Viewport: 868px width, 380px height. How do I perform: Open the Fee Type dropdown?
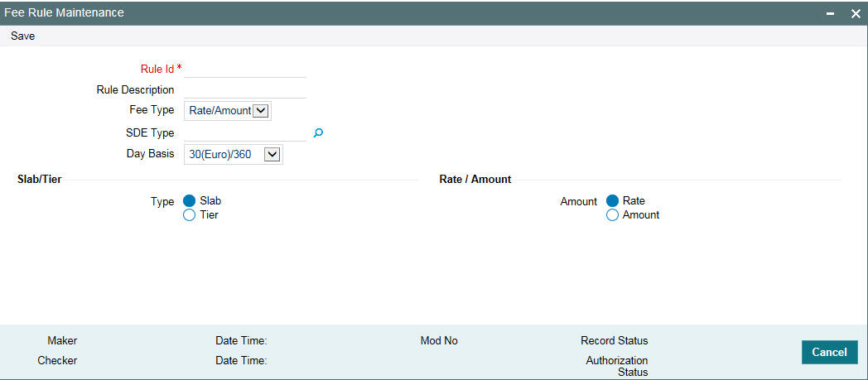pos(228,111)
